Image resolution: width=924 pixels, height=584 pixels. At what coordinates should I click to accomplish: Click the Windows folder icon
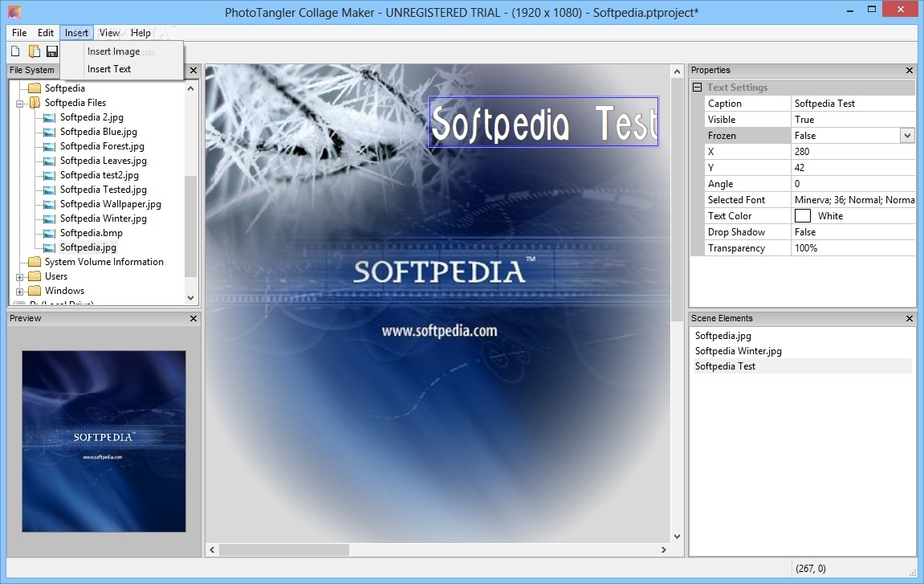(x=35, y=291)
